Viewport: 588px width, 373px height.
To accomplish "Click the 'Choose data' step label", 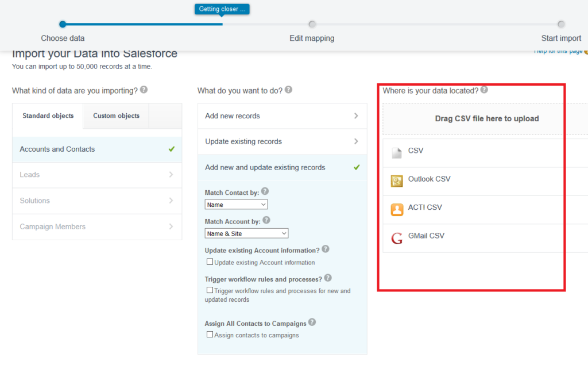I will (x=63, y=39).
